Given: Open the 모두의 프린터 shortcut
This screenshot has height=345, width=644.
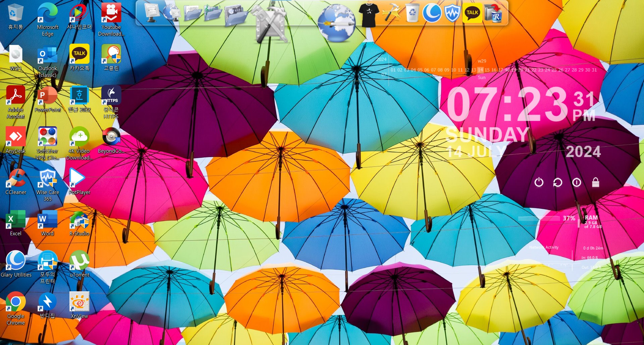Looking at the screenshot, I should (x=48, y=267).
